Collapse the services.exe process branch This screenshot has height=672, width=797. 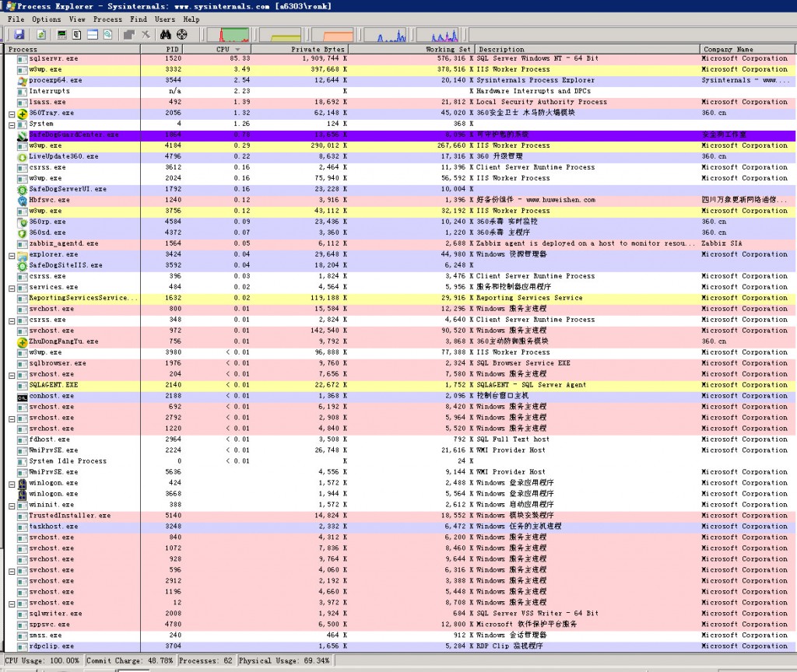[x=12, y=288]
